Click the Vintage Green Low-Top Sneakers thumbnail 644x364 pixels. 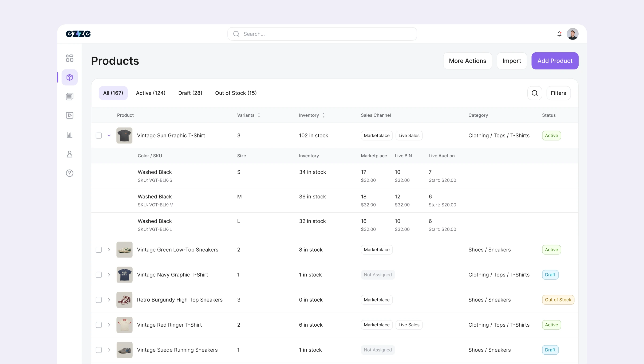(124, 250)
